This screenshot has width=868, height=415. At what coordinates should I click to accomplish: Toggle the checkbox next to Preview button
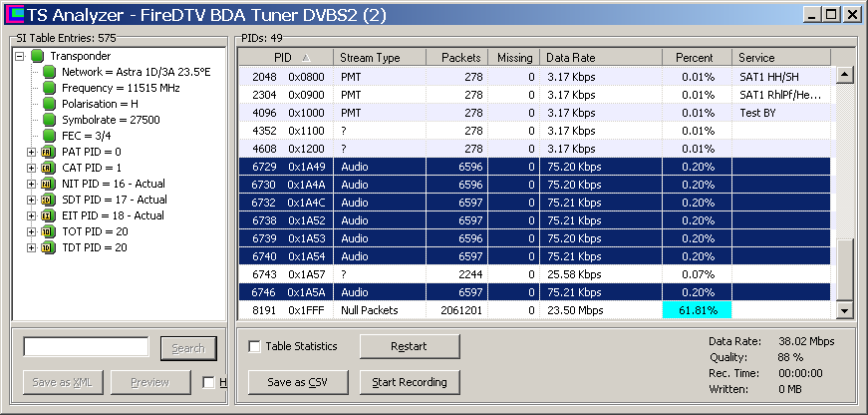(x=208, y=382)
